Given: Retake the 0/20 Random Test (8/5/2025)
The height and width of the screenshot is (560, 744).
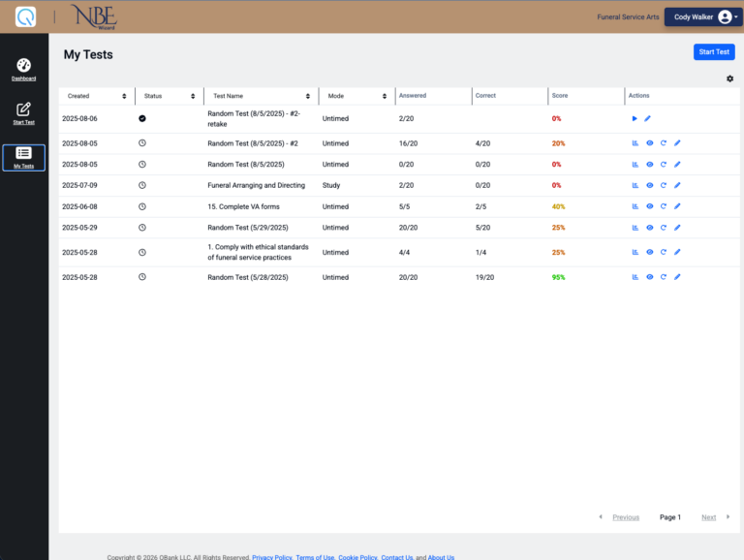Looking at the screenshot, I should pos(664,164).
